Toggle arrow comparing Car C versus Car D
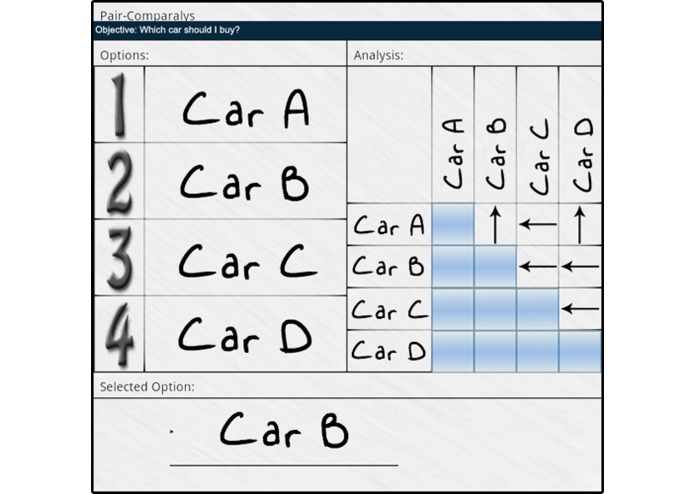 tap(580, 309)
